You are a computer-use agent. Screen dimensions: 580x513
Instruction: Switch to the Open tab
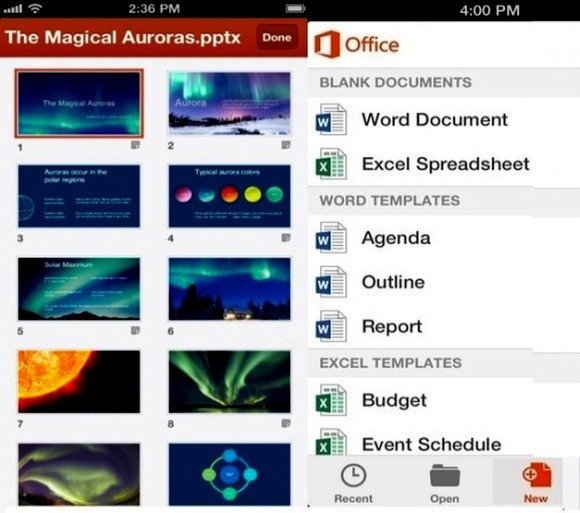(x=445, y=483)
